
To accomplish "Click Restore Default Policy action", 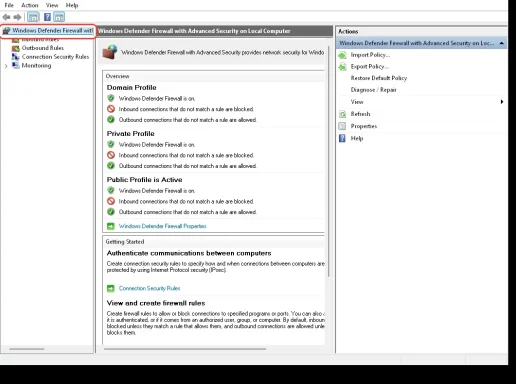I will click(x=379, y=78).
